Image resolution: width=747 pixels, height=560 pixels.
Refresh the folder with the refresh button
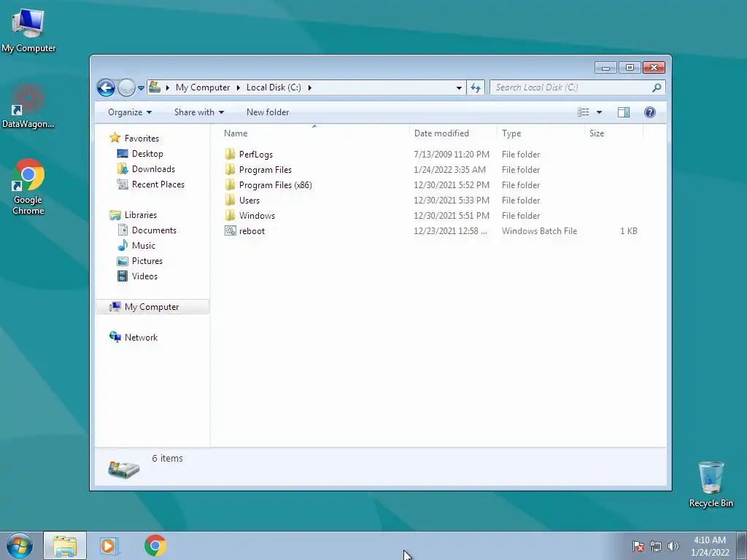pos(476,87)
